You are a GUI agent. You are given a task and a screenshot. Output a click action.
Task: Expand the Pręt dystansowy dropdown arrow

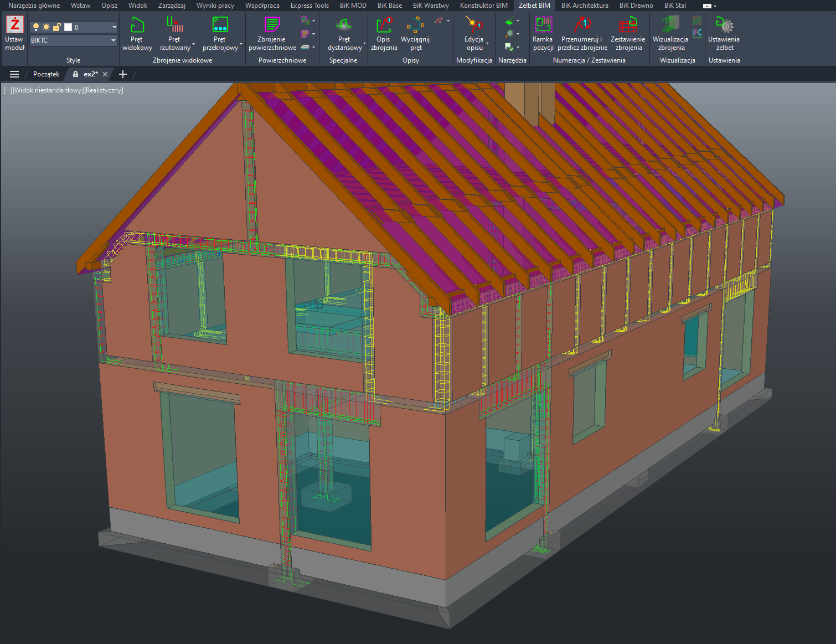[x=364, y=44]
